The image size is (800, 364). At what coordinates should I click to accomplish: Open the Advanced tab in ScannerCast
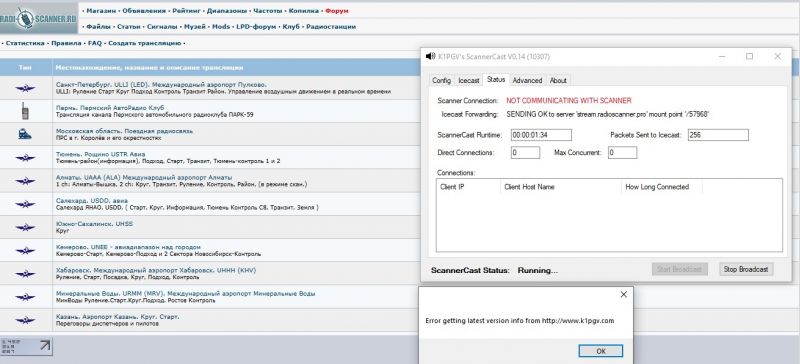tap(527, 81)
